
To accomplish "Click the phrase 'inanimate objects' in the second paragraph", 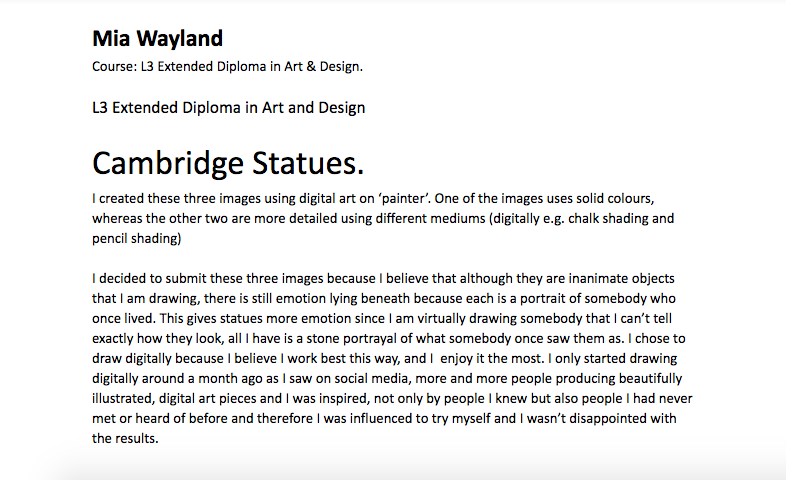I will (x=622, y=279).
